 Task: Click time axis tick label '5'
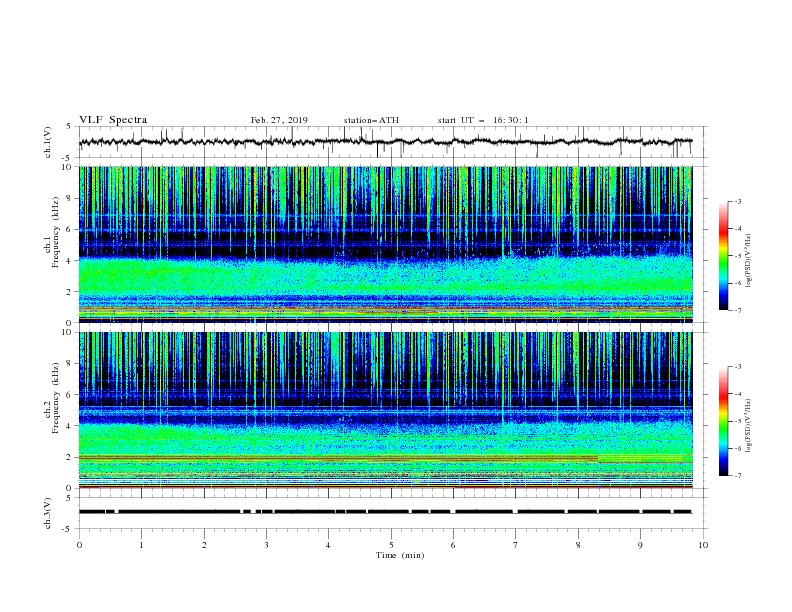(x=391, y=545)
